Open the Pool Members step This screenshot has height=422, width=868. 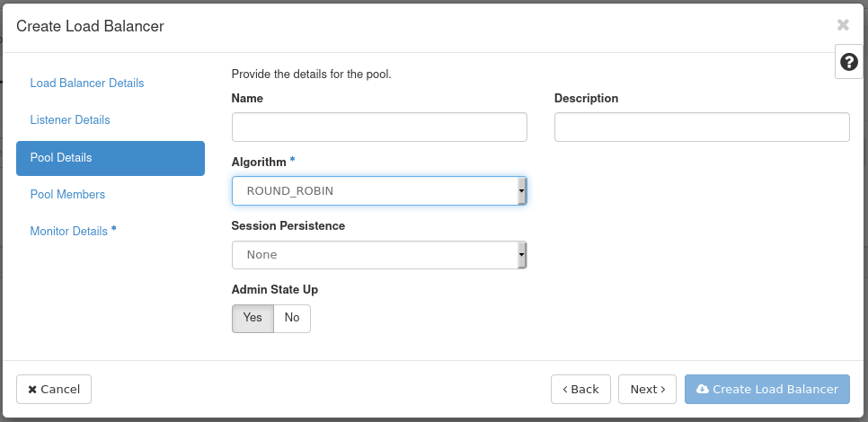(67, 195)
